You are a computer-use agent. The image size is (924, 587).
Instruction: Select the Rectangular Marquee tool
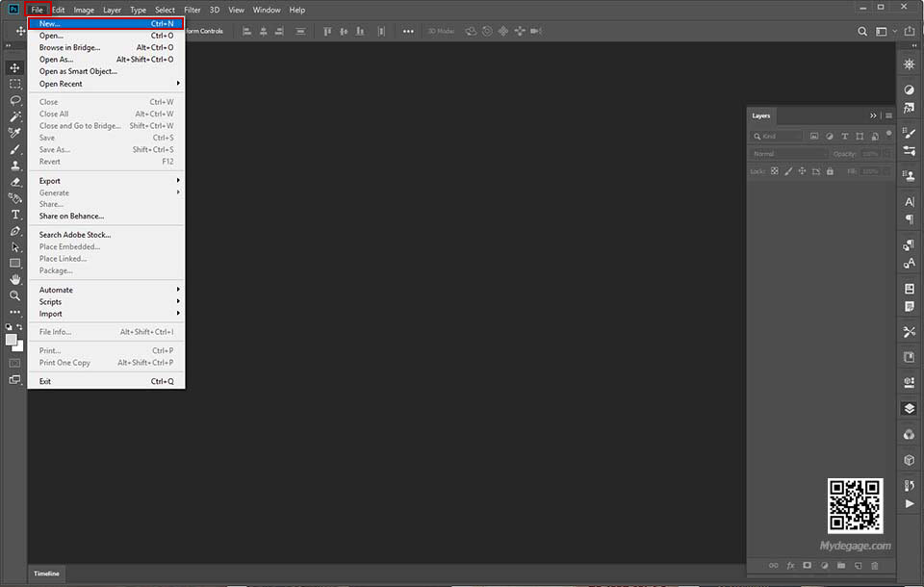point(14,85)
